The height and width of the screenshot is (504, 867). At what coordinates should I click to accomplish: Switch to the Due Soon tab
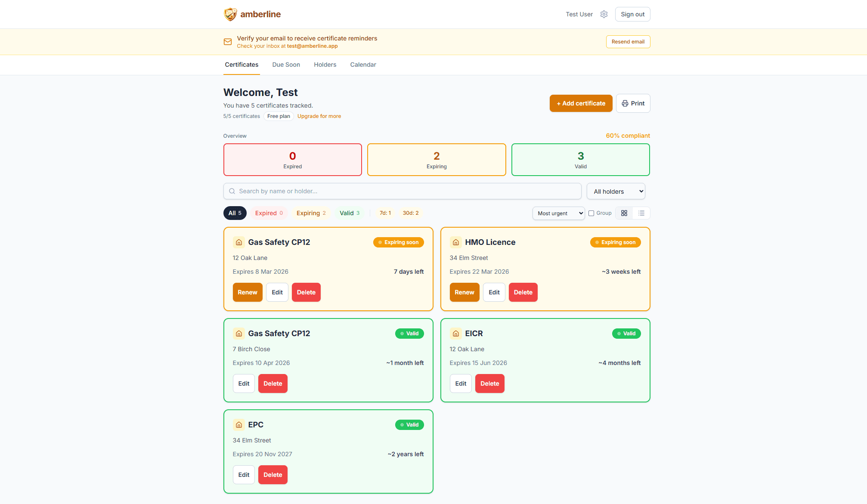(286, 65)
